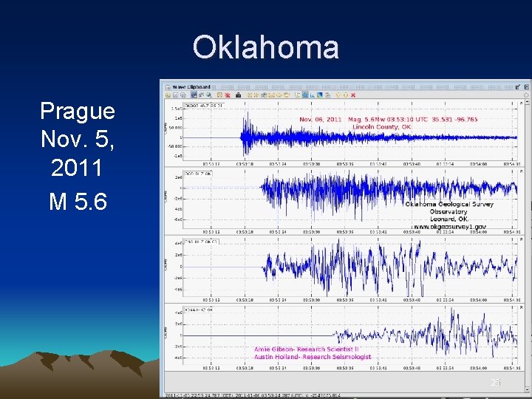This screenshot has height=399, width=532.
Task: Switch to wave view mode
Action: [305, 95]
